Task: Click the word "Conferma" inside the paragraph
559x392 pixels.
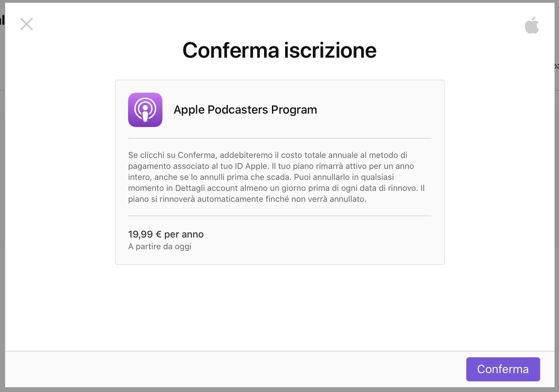Action: pos(196,155)
